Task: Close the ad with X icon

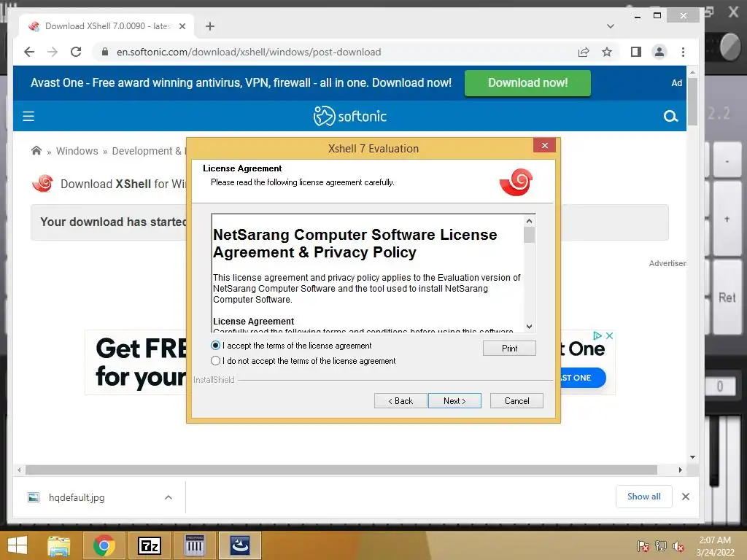Action: click(609, 335)
